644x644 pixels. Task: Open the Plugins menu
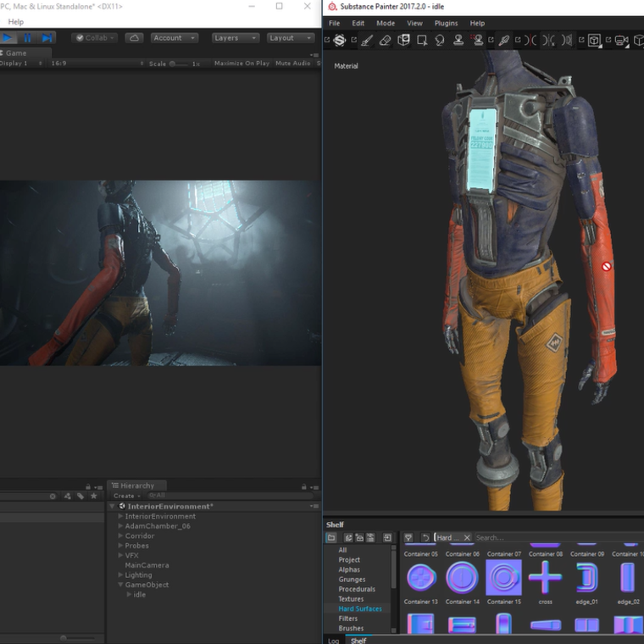(446, 23)
